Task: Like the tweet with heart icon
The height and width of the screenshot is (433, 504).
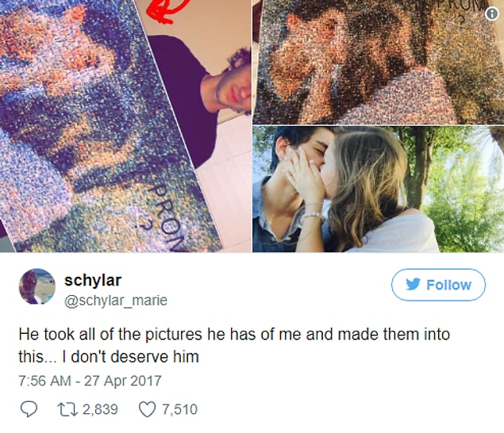Action: 147,409
